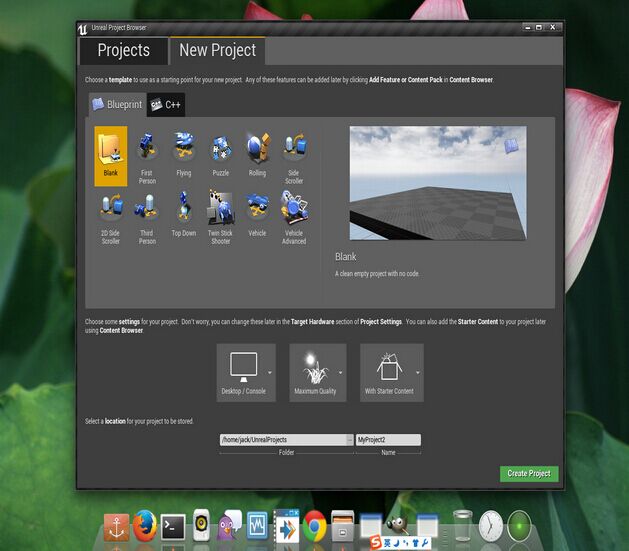Open Google Chrome from the dock

[314, 526]
